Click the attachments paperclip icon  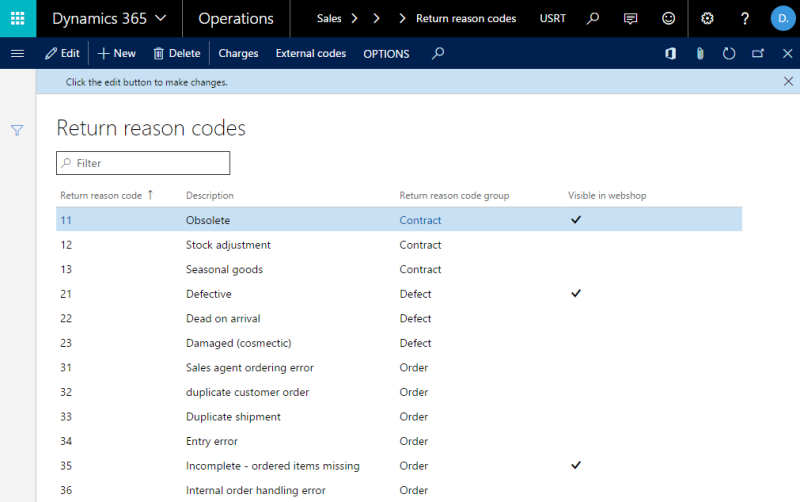pos(700,54)
